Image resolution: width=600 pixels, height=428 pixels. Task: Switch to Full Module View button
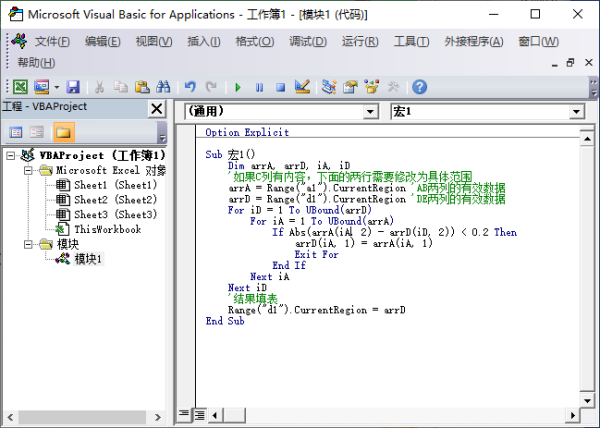tap(198, 413)
